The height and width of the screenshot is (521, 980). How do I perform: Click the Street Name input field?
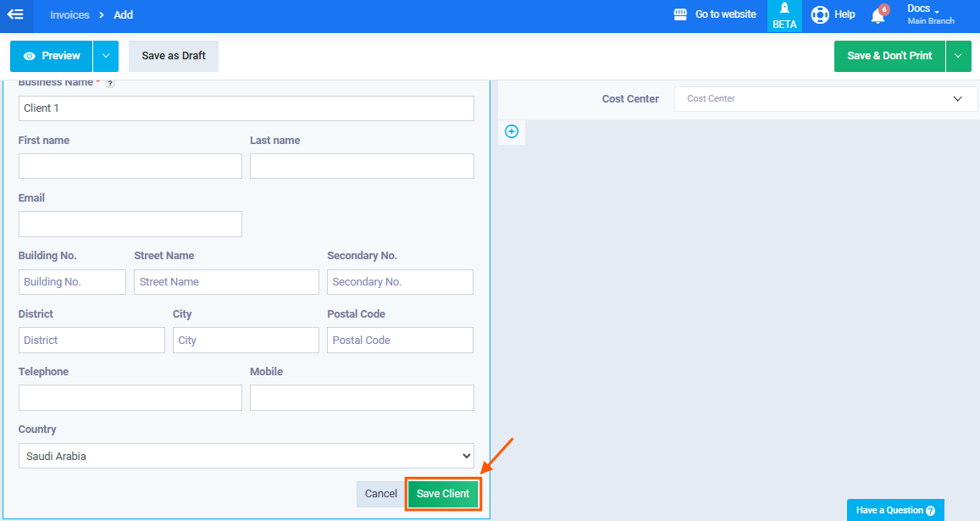coord(226,282)
